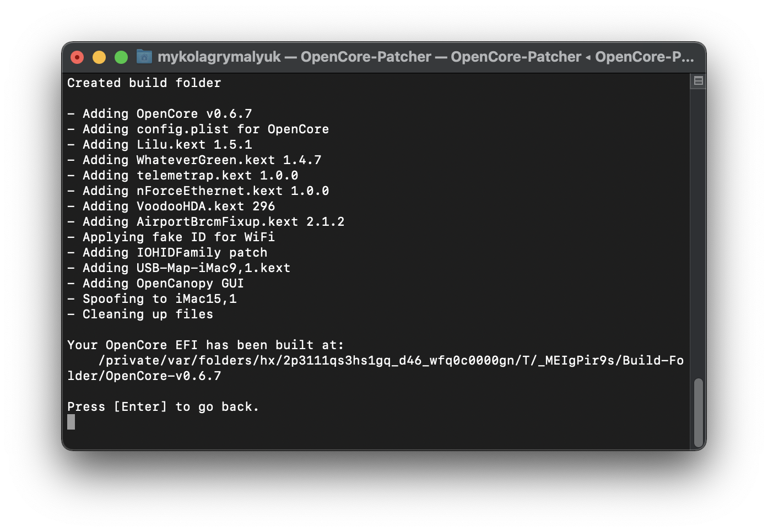Click the "Adding VoodooHDA.kext 296" line
Screen dimensions: 768x532
point(171,206)
